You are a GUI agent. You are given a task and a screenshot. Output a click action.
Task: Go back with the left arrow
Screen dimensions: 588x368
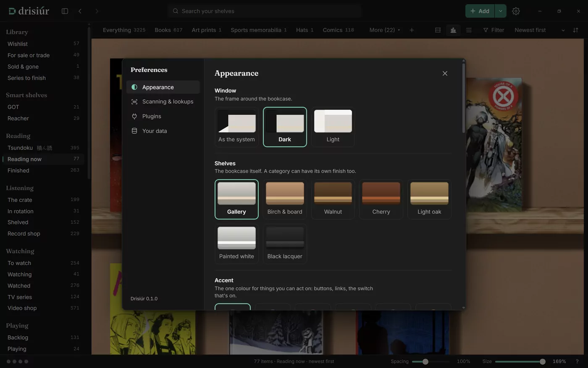(80, 11)
